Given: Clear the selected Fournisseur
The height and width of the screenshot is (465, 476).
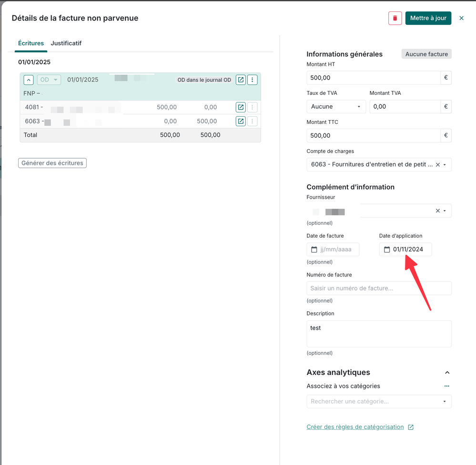Looking at the screenshot, I should (437, 211).
